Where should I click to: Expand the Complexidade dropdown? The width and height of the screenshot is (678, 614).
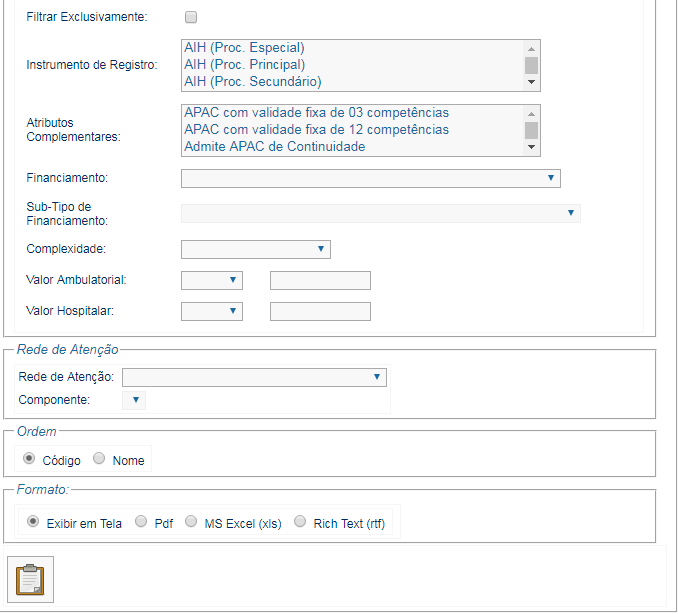coord(255,249)
